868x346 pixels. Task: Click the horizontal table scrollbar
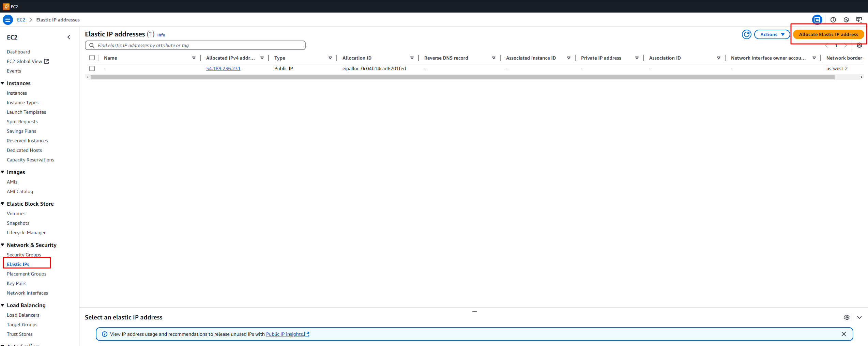[x=462, y=77]
